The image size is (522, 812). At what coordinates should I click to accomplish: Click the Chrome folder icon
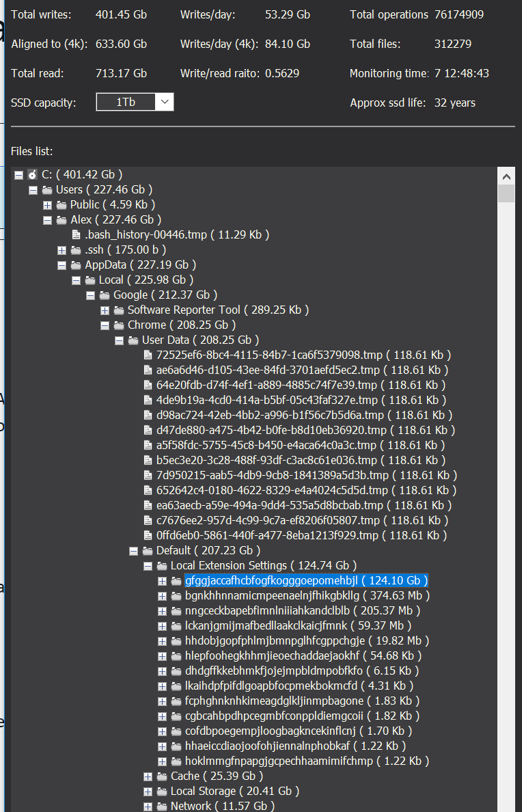point(119,325)
